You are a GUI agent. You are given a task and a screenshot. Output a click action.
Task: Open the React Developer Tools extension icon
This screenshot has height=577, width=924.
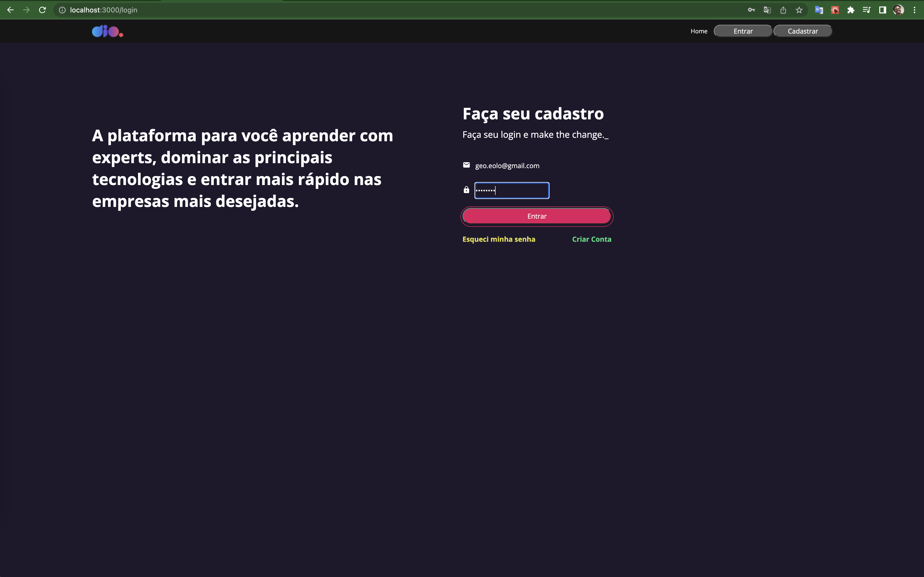[x=835, y=10]
